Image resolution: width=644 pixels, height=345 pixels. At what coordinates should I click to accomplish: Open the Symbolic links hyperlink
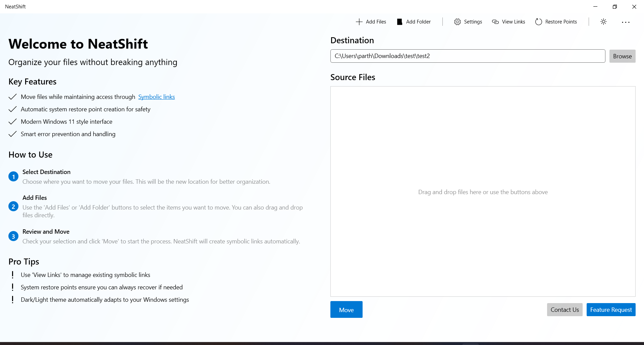point(157,97)
